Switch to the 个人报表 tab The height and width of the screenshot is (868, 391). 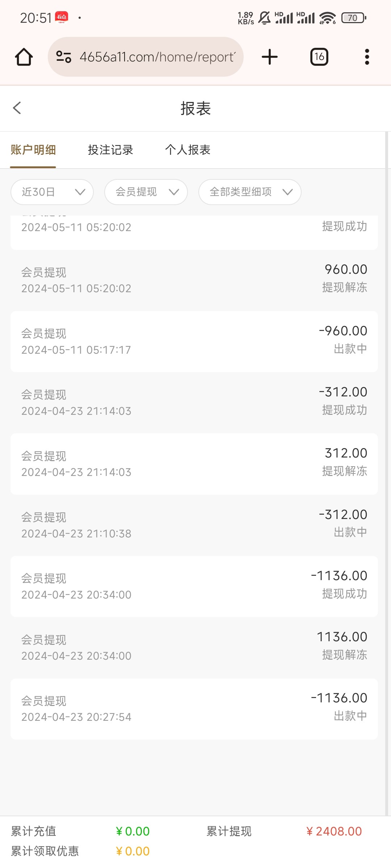click(188, 150)
